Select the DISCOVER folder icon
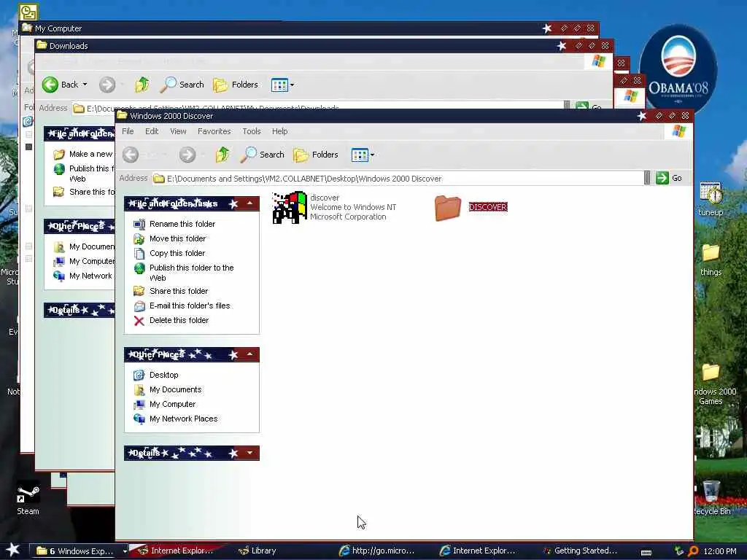This screenshot has width=747, height=560. coord(448,208)
